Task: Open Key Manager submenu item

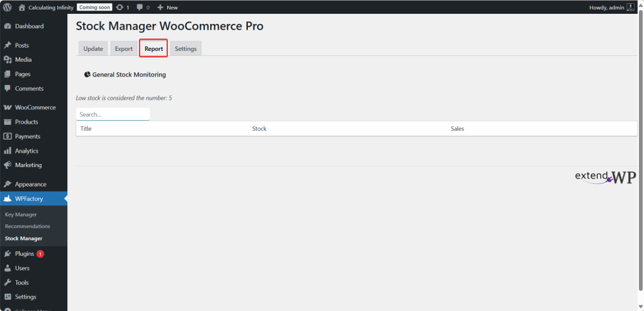Action: (x=21, y=215)
